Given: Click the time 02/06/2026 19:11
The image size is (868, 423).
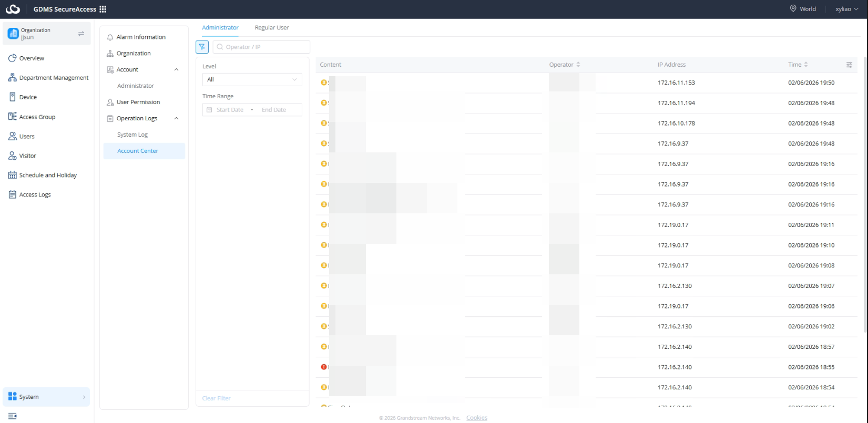Looking at the screenshot, I should 811,225.
